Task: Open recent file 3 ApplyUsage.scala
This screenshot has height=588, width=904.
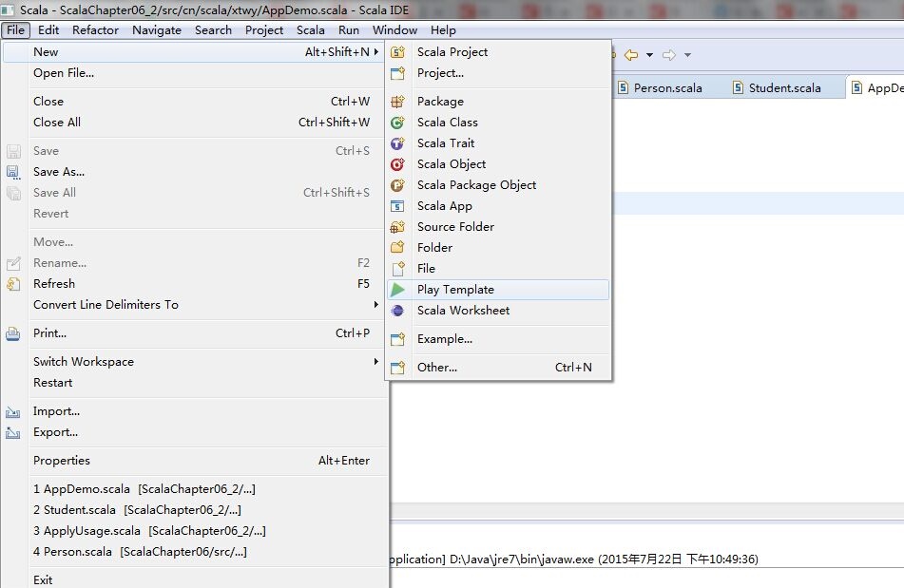Action: pos(194,530)
